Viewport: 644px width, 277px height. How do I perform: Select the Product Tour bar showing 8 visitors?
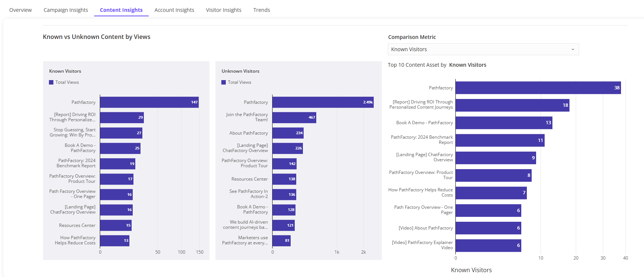(493, 175)
